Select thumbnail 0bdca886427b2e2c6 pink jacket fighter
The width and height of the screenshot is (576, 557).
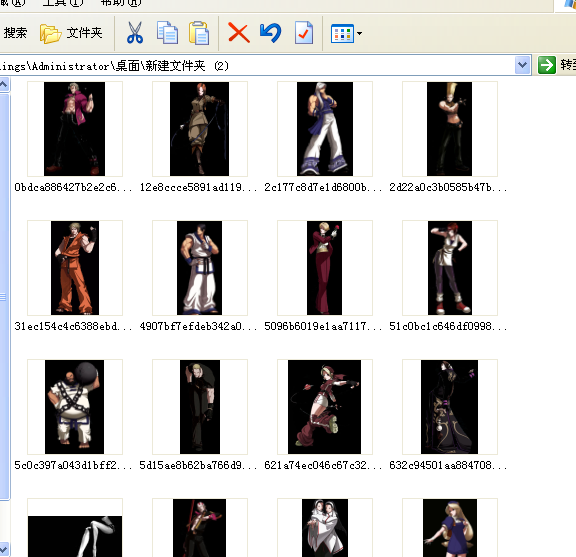[75, 129]
